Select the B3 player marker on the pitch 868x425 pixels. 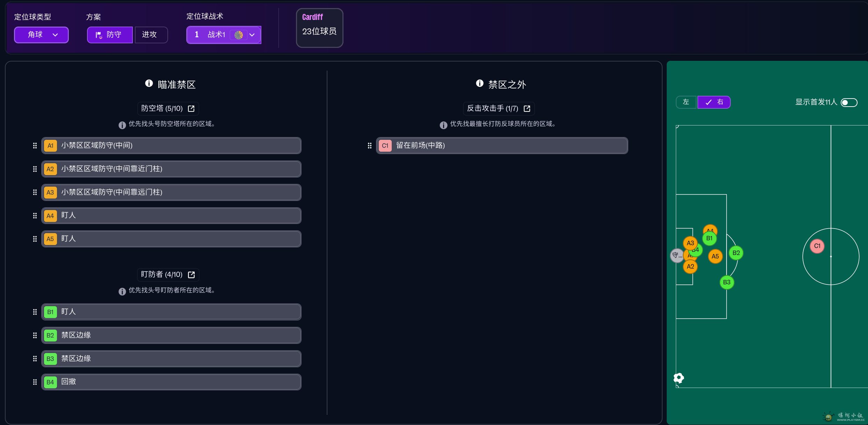727,282
